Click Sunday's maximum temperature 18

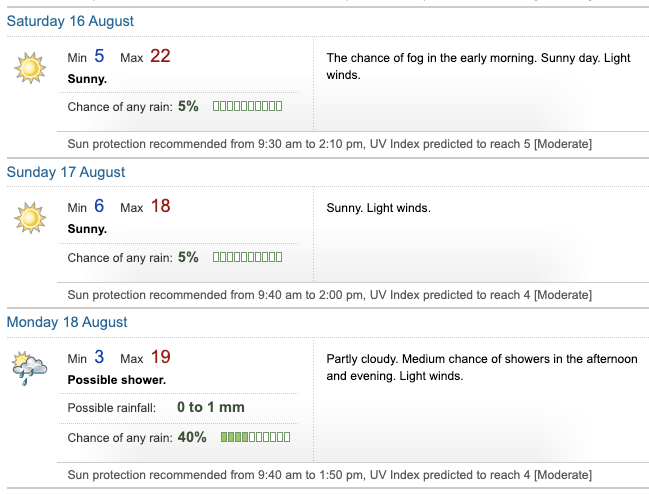pos(160,206)
